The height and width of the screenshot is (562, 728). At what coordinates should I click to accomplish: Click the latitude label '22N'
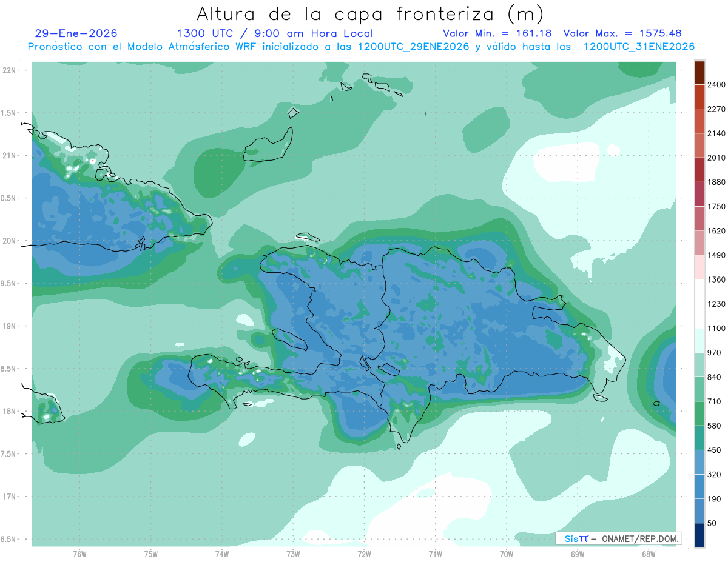click(9, 70)
